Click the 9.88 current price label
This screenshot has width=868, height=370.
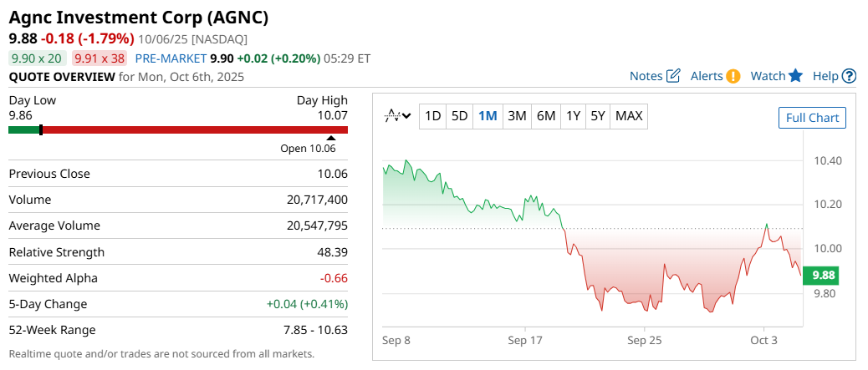tap(823, 276)
